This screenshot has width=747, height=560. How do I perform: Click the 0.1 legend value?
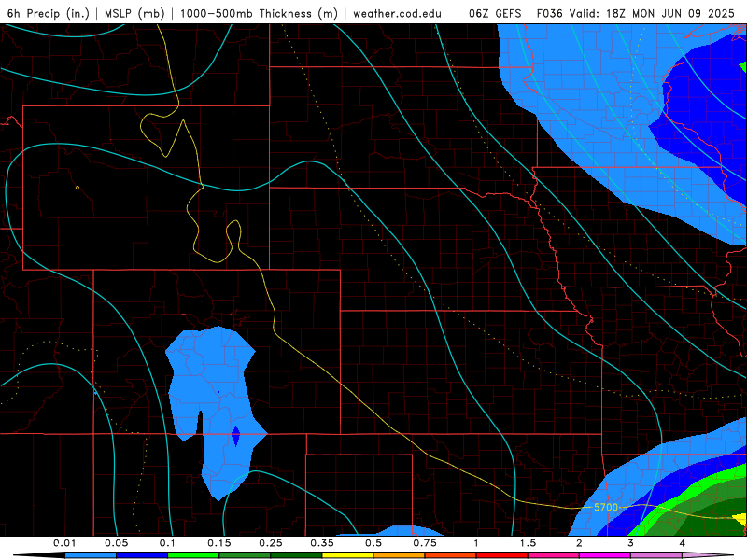(167, 543)
